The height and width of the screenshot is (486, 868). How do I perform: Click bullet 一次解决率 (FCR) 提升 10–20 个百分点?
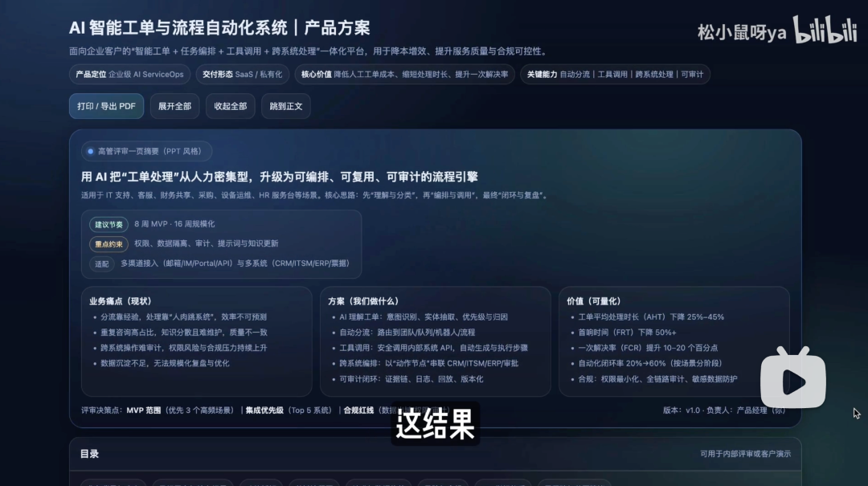pos(648,348)
